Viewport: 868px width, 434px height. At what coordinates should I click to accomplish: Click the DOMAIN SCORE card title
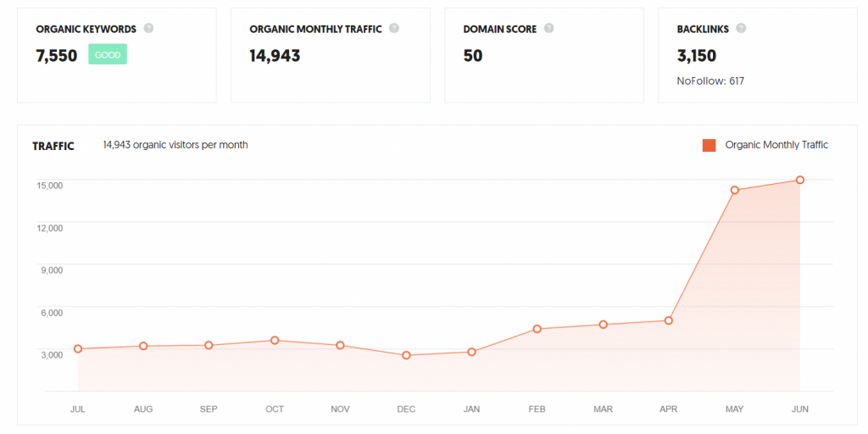click(x=500, y=30)
